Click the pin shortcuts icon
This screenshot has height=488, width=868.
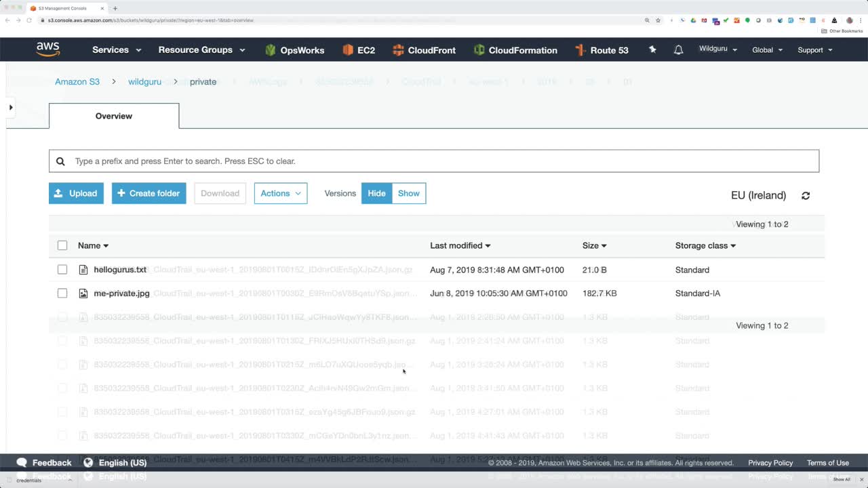click(x=652, y=49)
